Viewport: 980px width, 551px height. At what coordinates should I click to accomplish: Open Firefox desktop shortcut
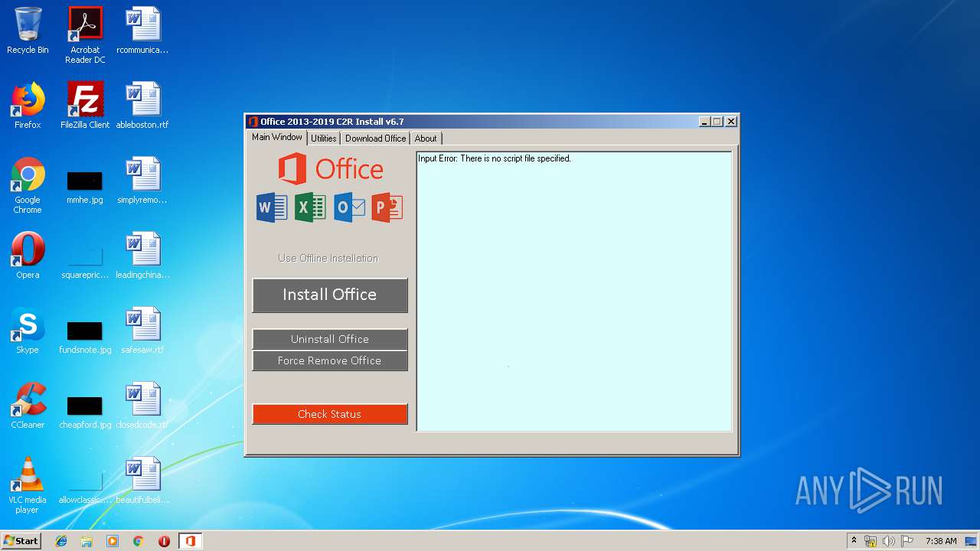click(x=28, y=106)
